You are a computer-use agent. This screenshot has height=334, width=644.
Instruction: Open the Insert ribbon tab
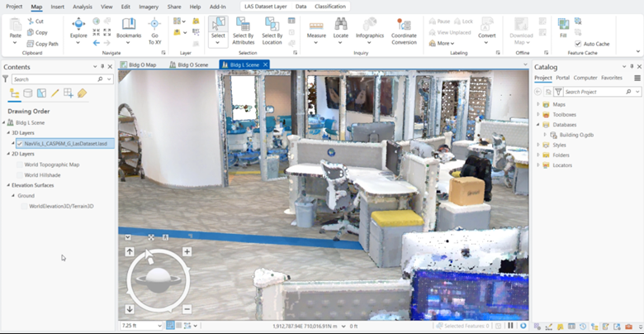point(58,7)
